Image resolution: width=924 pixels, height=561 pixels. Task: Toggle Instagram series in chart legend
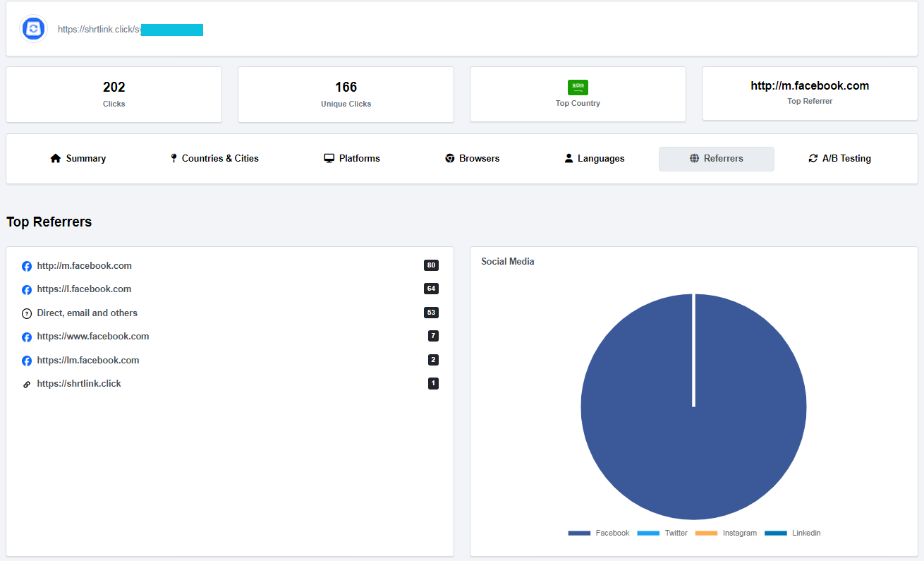click(x=726, y=533)
